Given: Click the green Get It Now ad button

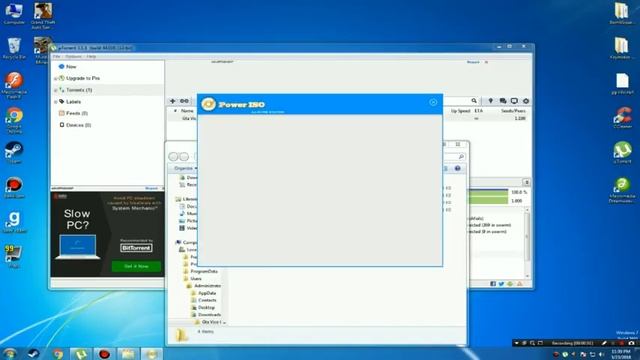Looking at the screenshot, I should click(136, 266).
